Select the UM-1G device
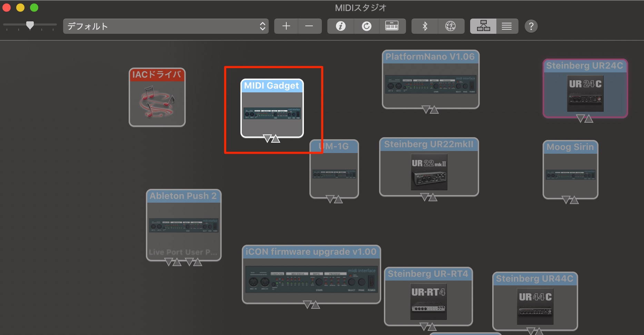 point(334,169)
